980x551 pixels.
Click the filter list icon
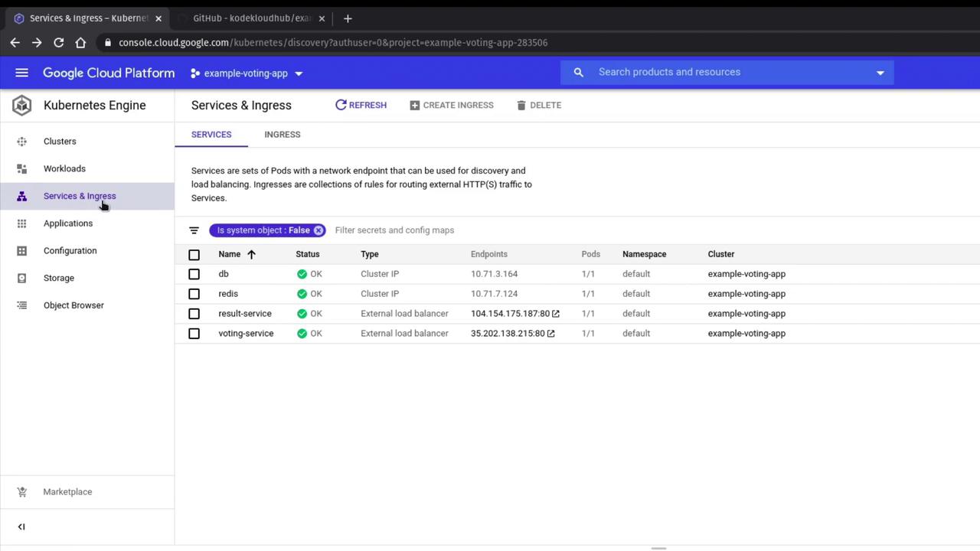194,230
